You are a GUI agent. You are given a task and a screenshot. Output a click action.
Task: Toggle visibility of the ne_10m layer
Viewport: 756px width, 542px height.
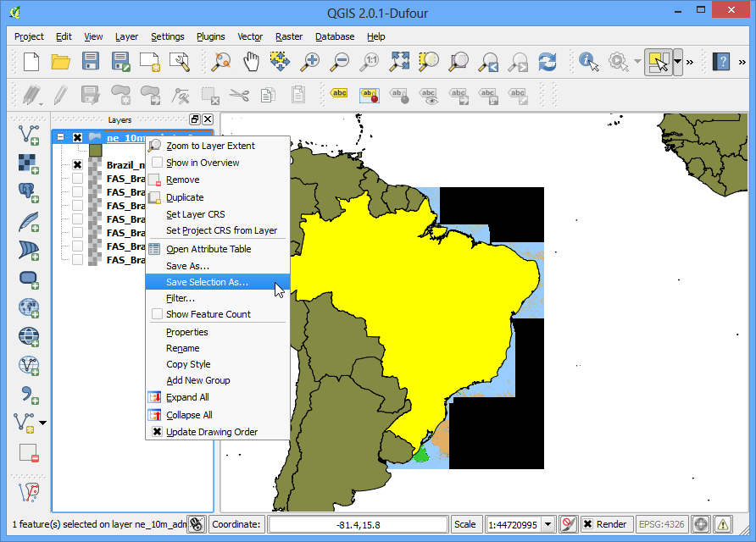pyautogui.click(x=77, y=137)
